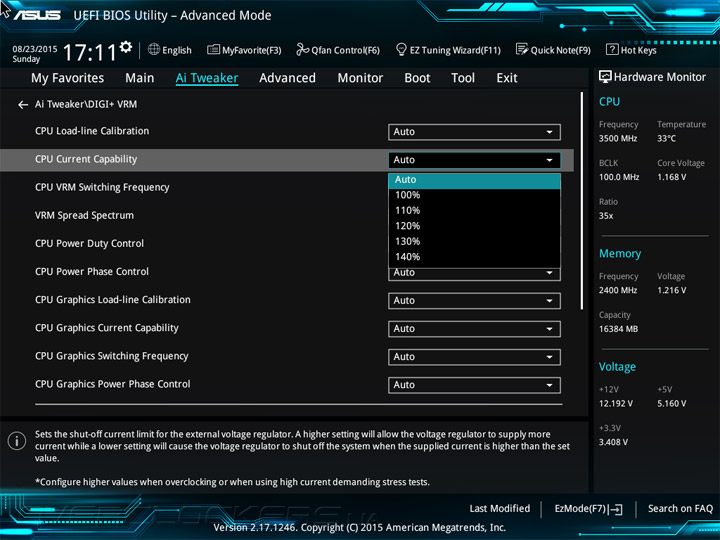
Task: Open Qfan Control(F6) fan icon
Action: [303, 50]
